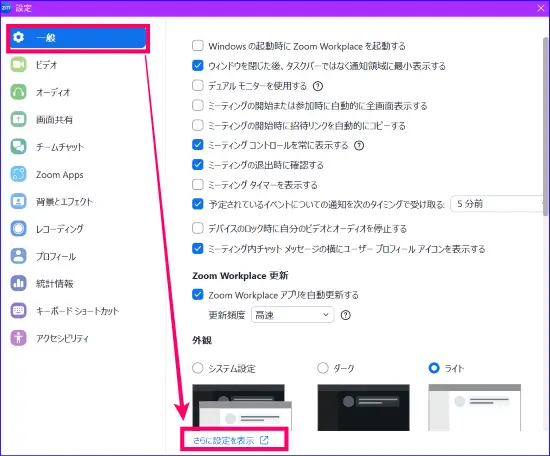Check 自動的に全画面表示する option
The height and width of the screenshot is (456, 550).
point(198,105)
